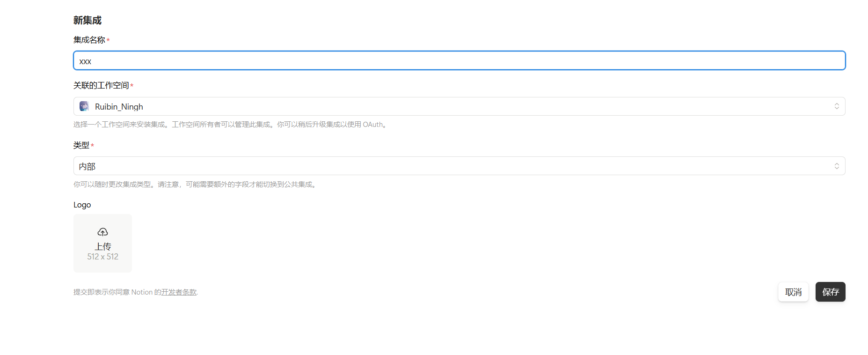This screenshot has height=355, width=868.
Task: Open the associated workspace dropdown
Action: tap(459, 106)
